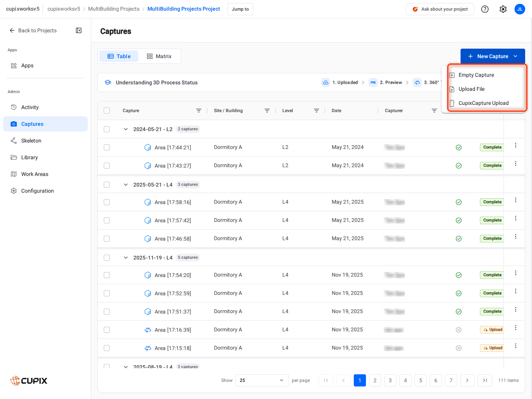Toggle the New Capture dropdown button
532x399 pixels.
[x=492, y=56]
